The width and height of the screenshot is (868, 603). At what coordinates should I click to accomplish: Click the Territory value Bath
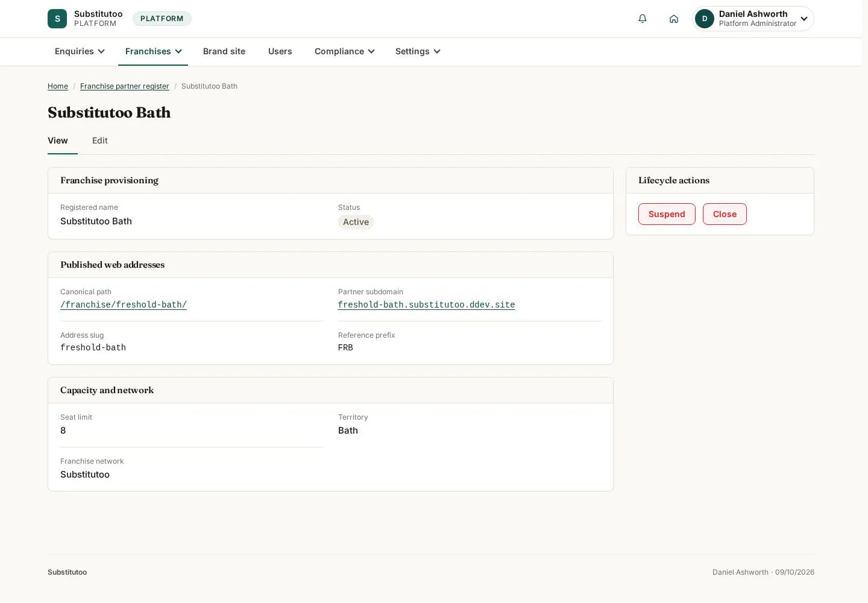[x=348, y=431]
